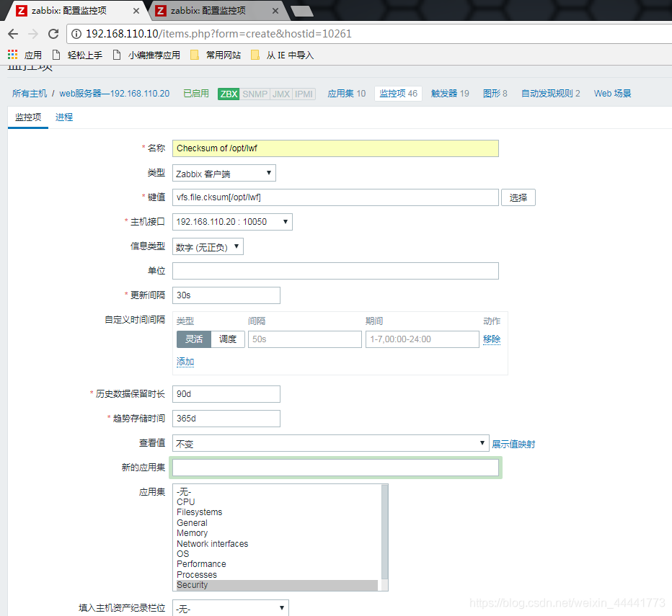The width and height of the screenshot is (672, 616).
Task: Open Web 场景 in host navigation
Action: (x=612, y=94)
